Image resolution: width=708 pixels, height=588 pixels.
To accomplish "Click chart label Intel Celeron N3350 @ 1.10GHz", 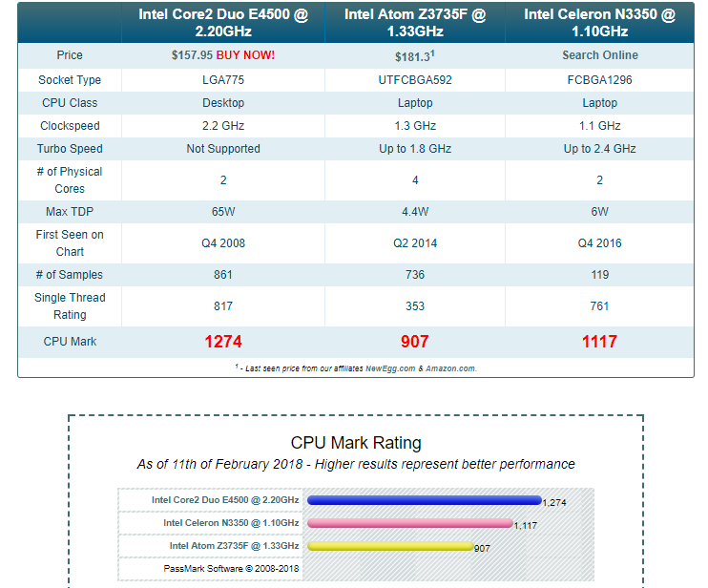I will tap(231, 523).
